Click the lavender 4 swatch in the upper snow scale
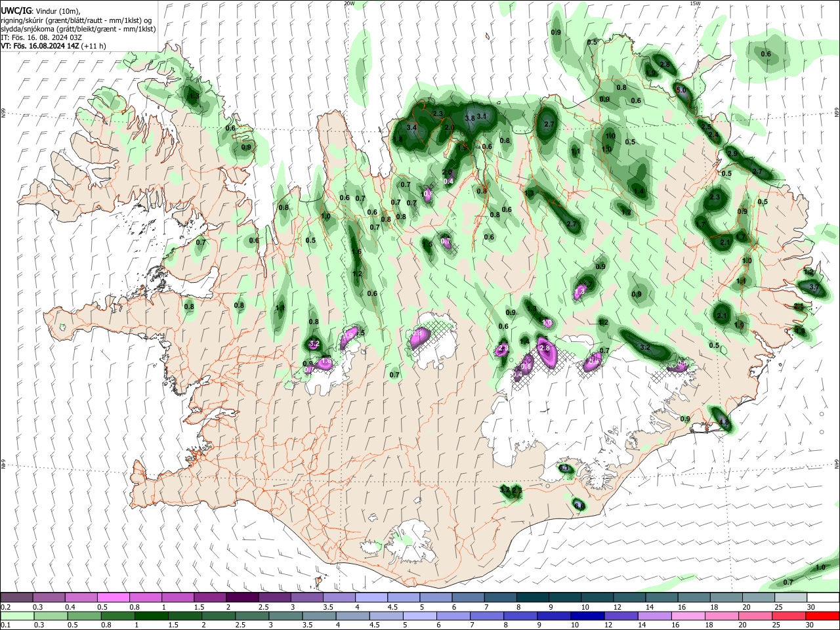Screen dimensions: 840x630 pos(371,597)
